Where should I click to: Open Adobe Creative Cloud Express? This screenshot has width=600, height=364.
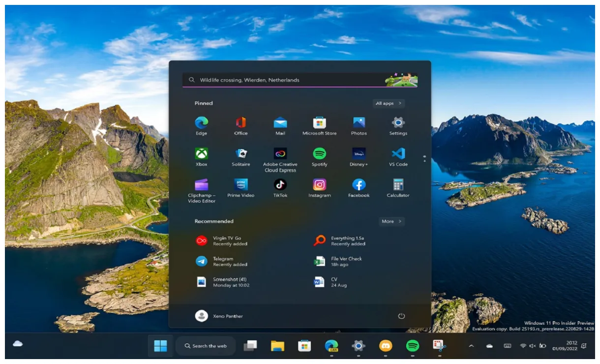tap(280, 152)
